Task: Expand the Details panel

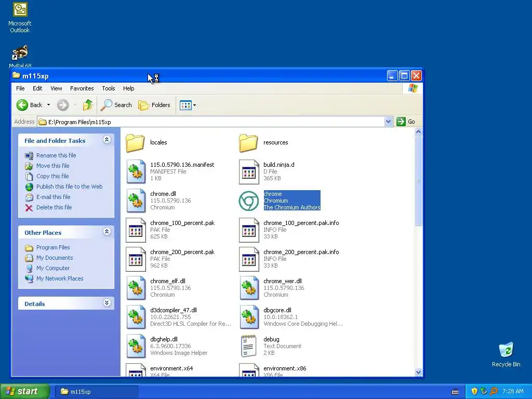Action: (107, 303)
